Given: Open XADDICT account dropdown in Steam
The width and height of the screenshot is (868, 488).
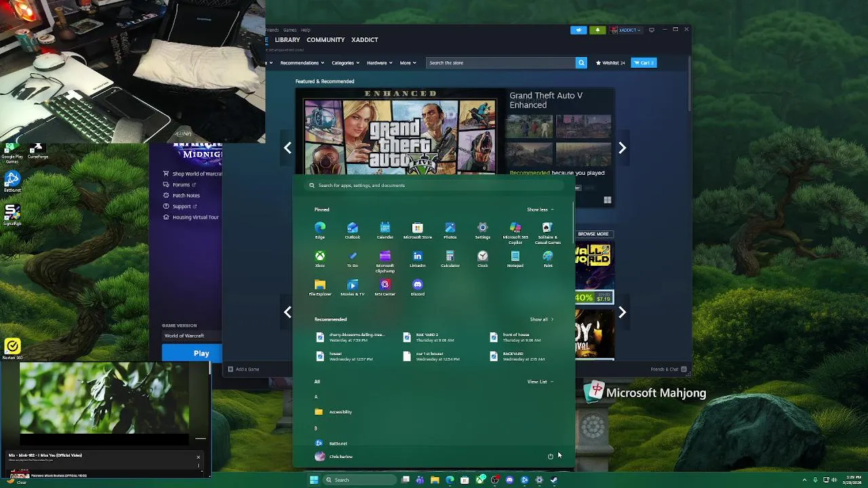Looking at the screenshot, I should (625, 30).
